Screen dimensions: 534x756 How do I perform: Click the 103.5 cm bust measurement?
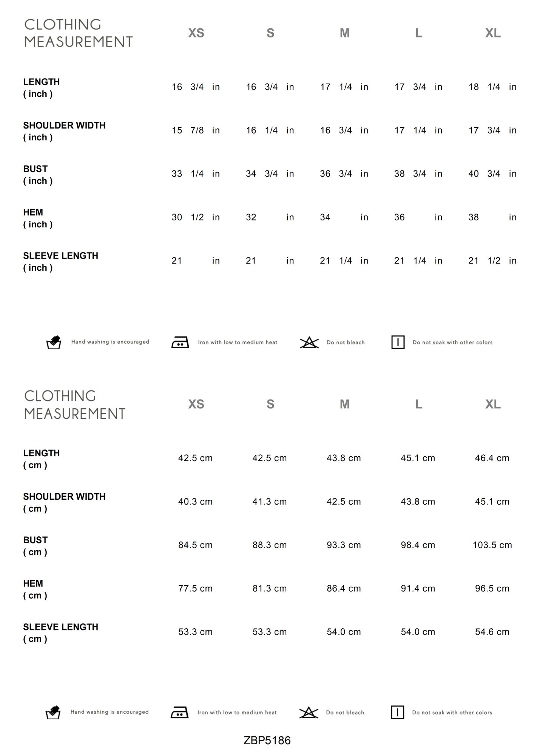492,545
